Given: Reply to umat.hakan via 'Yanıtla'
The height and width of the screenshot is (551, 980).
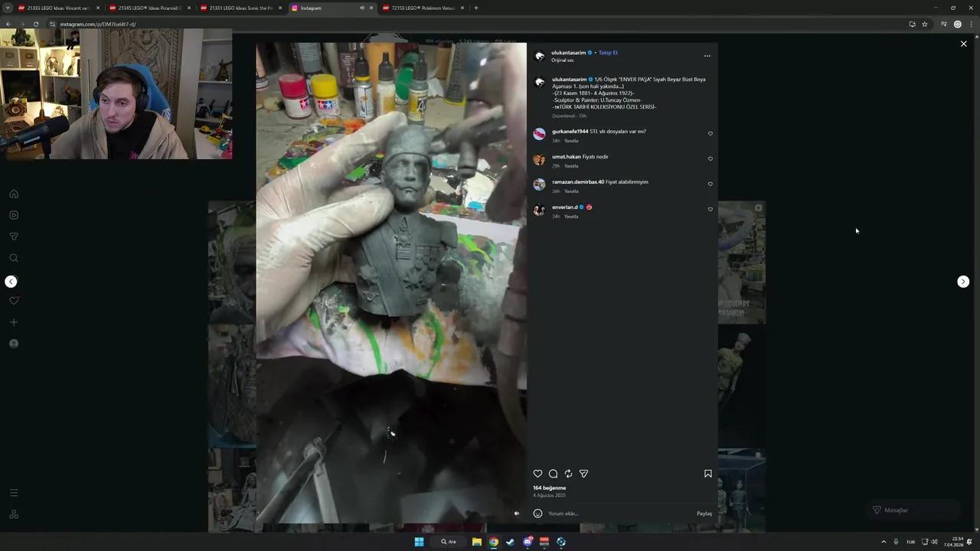Looking at the screenshot, I should click(x=571, y=166).
